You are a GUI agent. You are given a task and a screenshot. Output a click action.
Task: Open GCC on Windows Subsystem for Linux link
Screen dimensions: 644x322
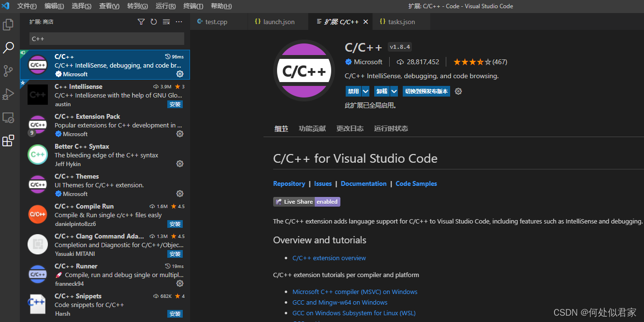tap(354, 313)
